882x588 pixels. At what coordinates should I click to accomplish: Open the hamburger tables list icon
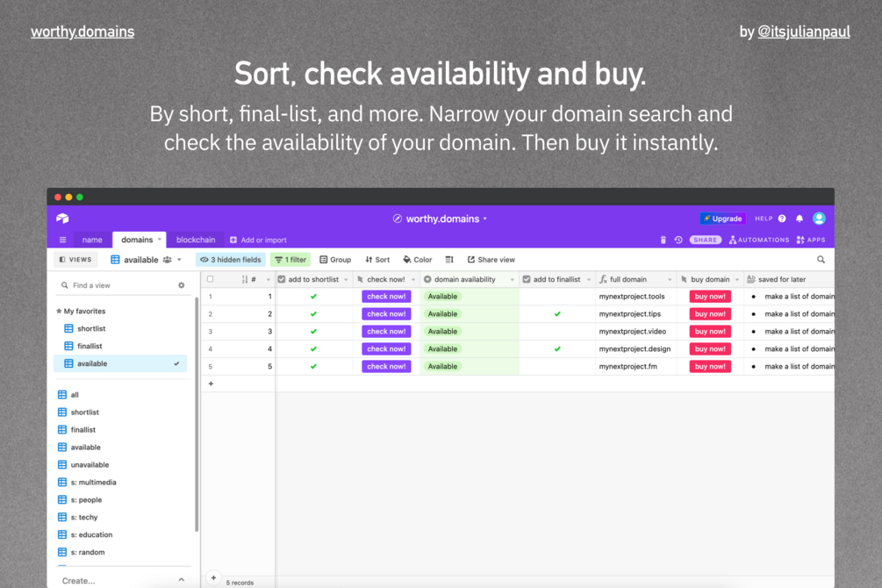tap(62, 240)
